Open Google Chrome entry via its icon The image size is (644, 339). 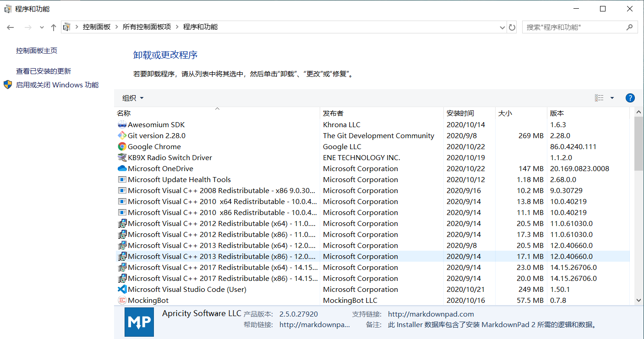click(122, 146)
